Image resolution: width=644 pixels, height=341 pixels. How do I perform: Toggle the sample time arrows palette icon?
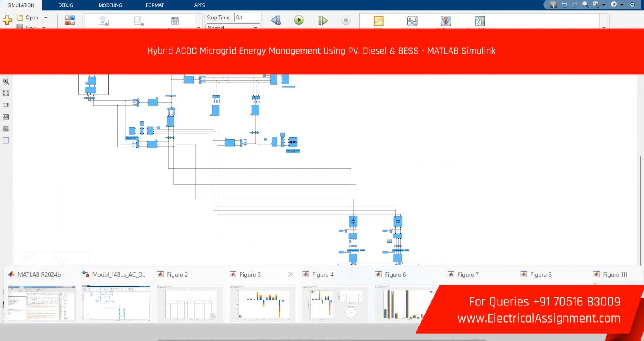click(x=6, y=105)
